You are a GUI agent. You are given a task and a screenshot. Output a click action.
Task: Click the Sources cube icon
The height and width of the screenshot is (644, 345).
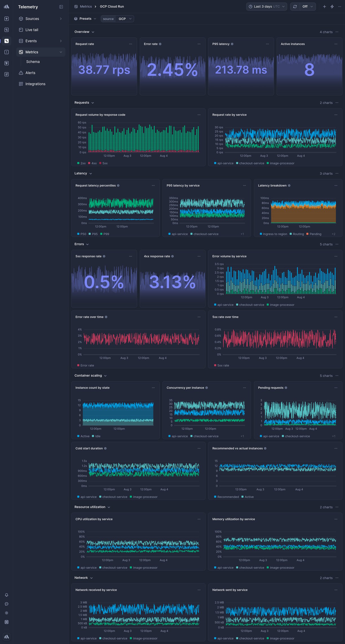pyautogui.click(x=21, y=19)
